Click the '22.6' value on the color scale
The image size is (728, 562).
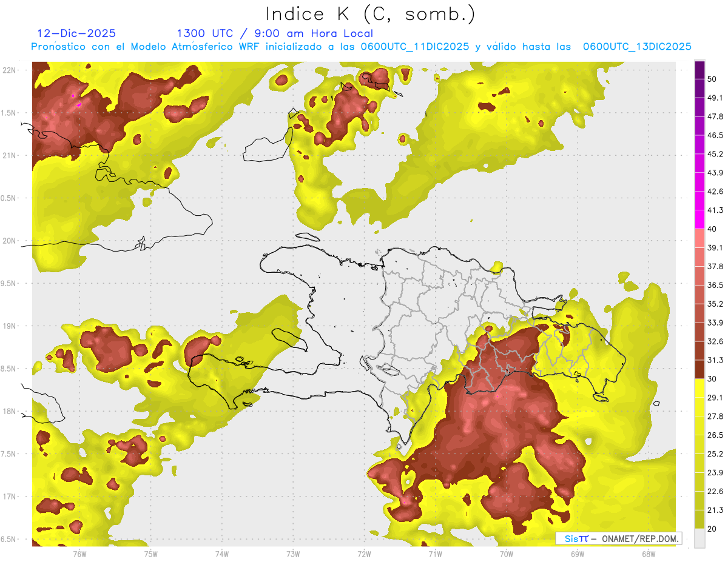pos(715,492)
